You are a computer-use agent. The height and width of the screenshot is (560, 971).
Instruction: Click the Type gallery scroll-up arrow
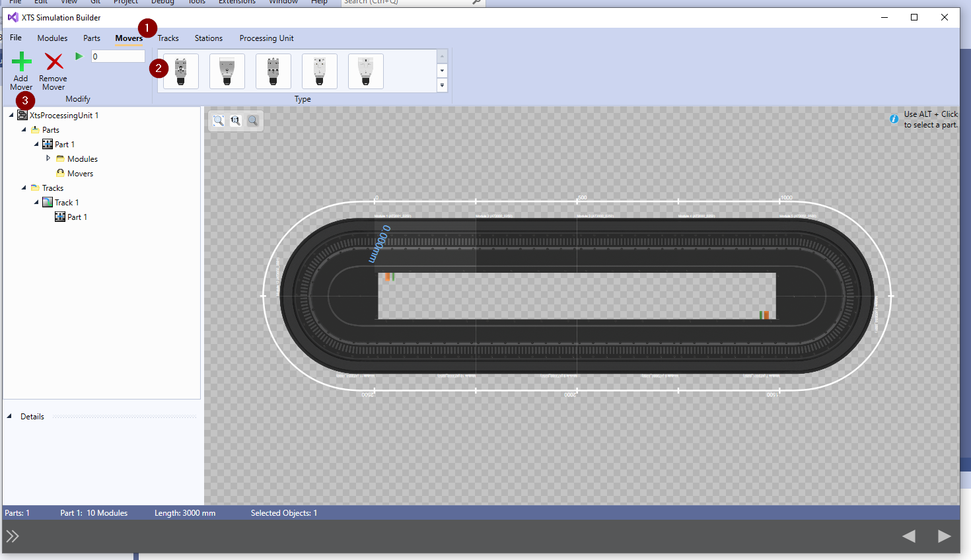(443, 56)
